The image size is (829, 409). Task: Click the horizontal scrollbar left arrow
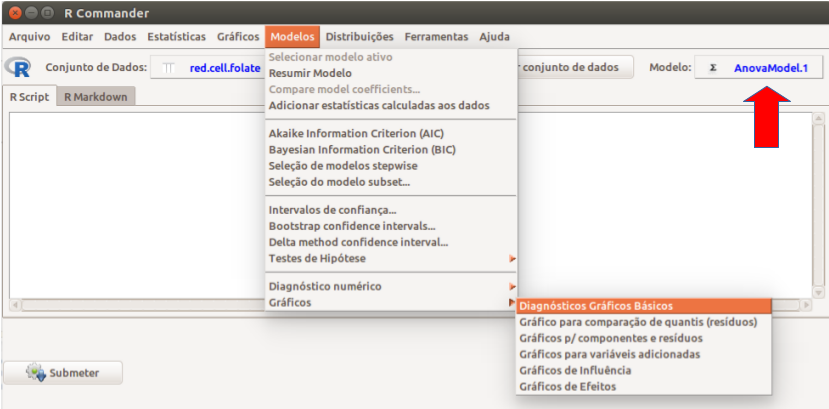click(15, 305)
